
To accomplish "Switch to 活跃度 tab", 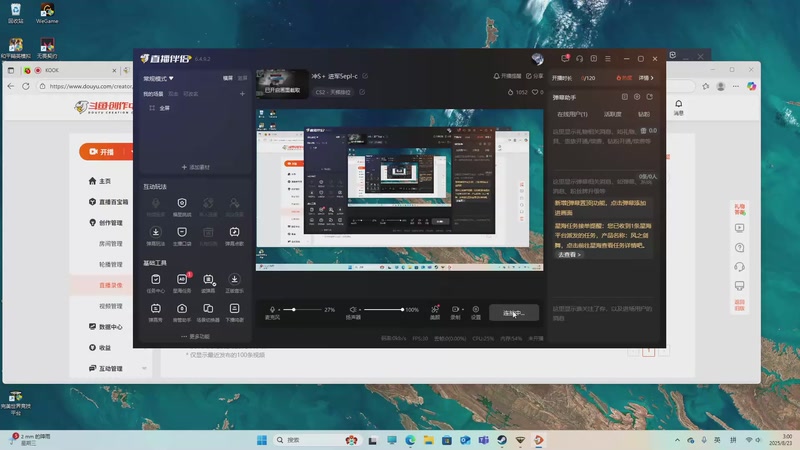I will click(612, 114).
